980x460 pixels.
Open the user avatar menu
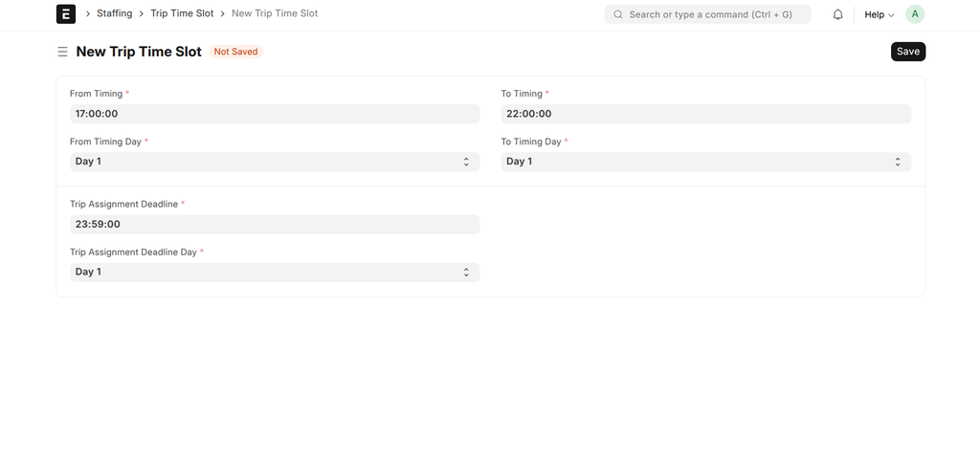coord(915,14)
